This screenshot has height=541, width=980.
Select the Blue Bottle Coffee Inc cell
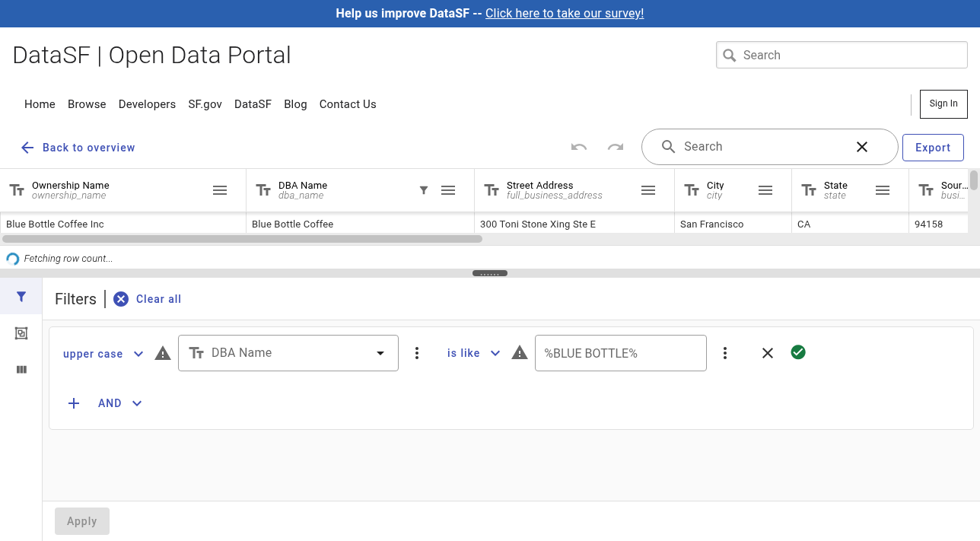[123, 224]
